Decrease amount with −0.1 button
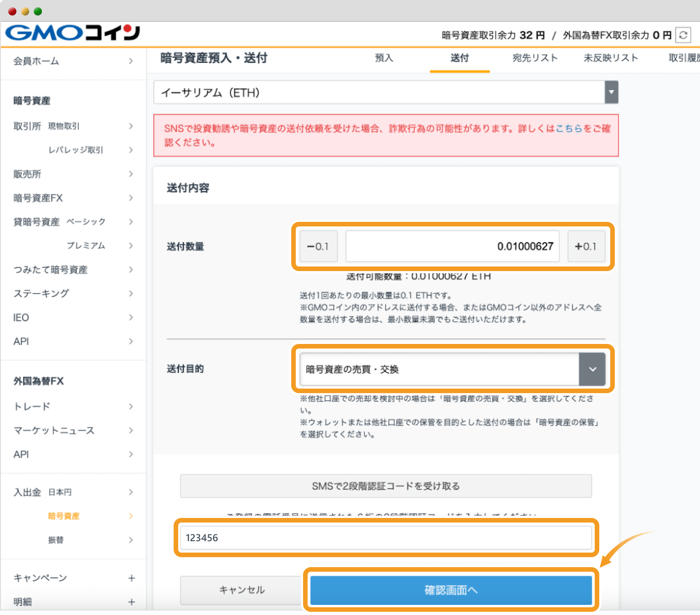This screenshot has height=615, width=700. [318, 246]
